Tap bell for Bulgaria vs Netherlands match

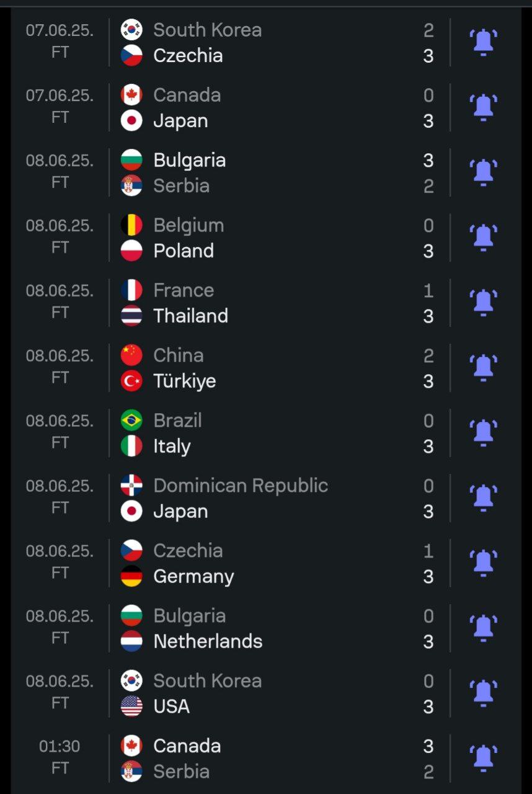(483, 628)
